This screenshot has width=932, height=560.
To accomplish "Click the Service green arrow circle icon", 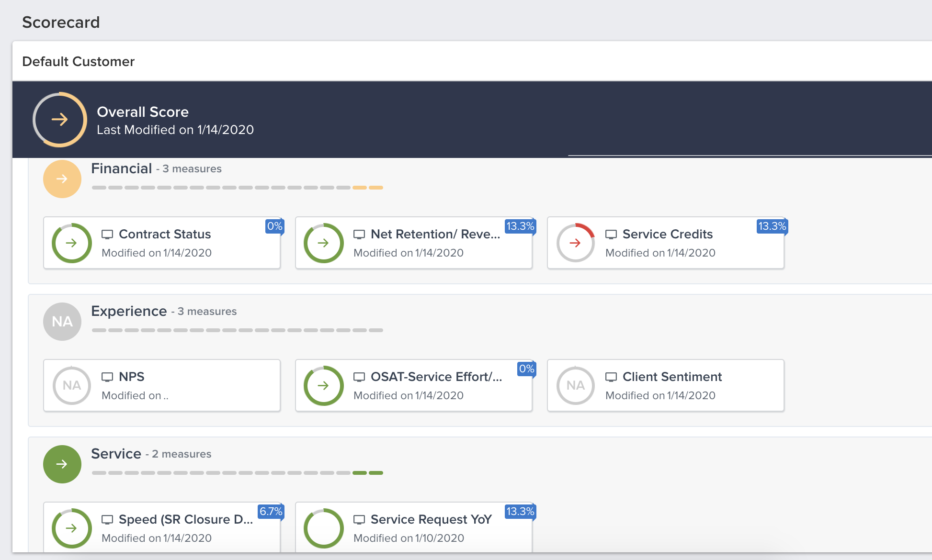I will click(62, 464).
